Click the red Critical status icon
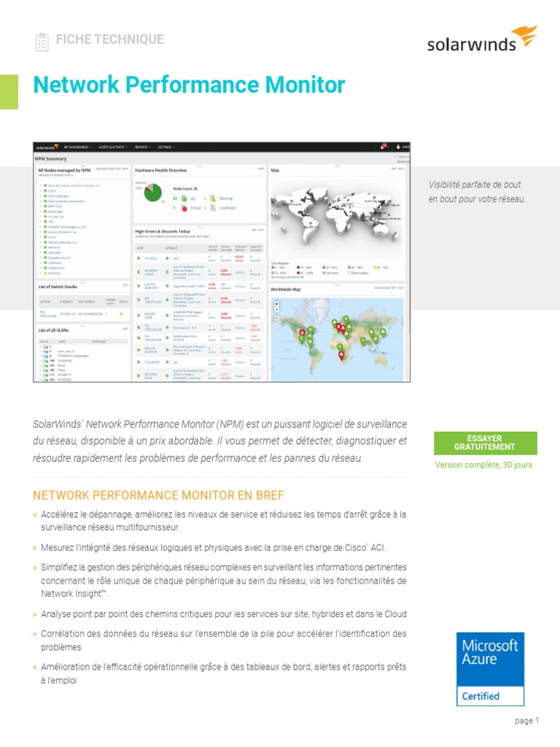Viewport: 560px width, 747px height. tap(184, 208)
